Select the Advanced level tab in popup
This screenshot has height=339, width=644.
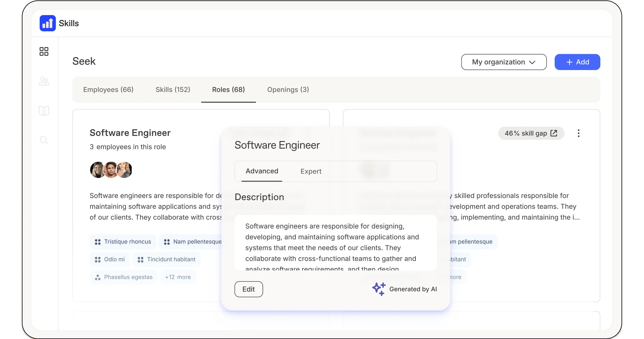tap(262, 171)
